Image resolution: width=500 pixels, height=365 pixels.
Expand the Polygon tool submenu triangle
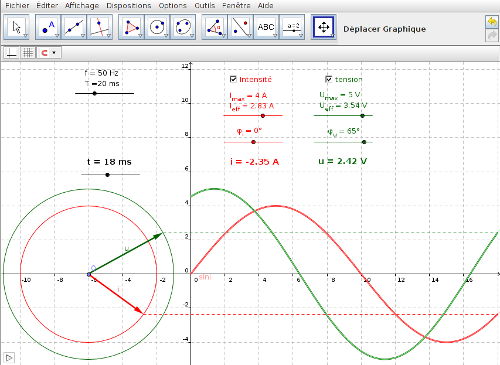pyautogui.click(x=140, y=36)
